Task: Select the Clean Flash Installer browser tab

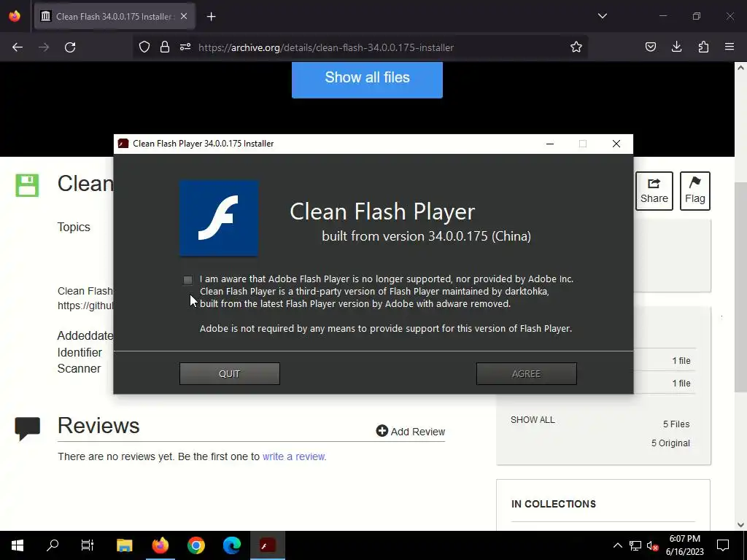Action: (x=115, y=16)
